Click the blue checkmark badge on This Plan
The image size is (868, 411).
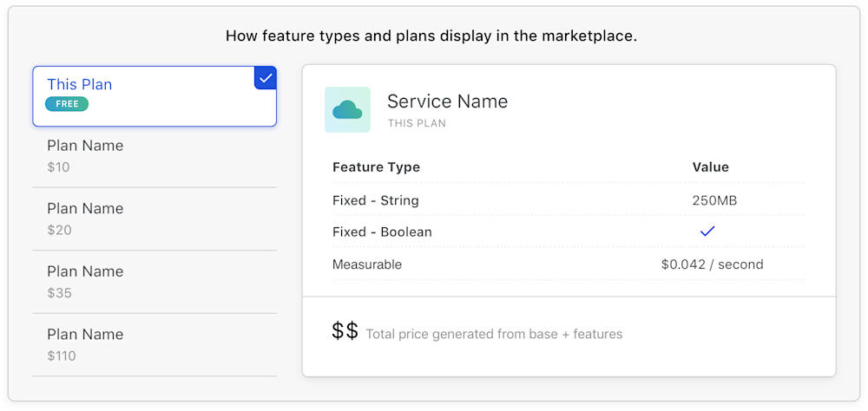tap(266, 78)
